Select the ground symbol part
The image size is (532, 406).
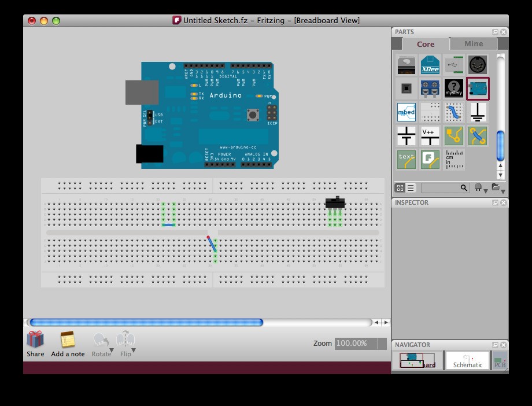[478, 112]
